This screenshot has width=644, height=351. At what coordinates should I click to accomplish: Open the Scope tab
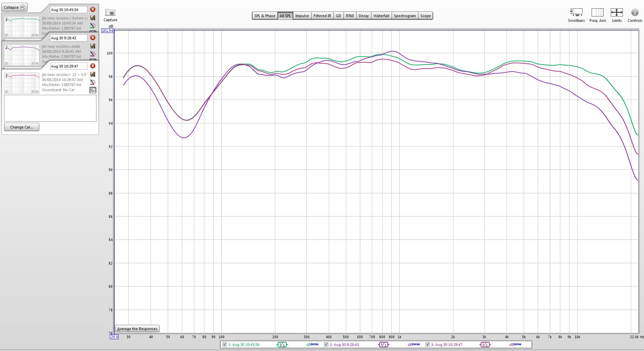tap(426, 16)
